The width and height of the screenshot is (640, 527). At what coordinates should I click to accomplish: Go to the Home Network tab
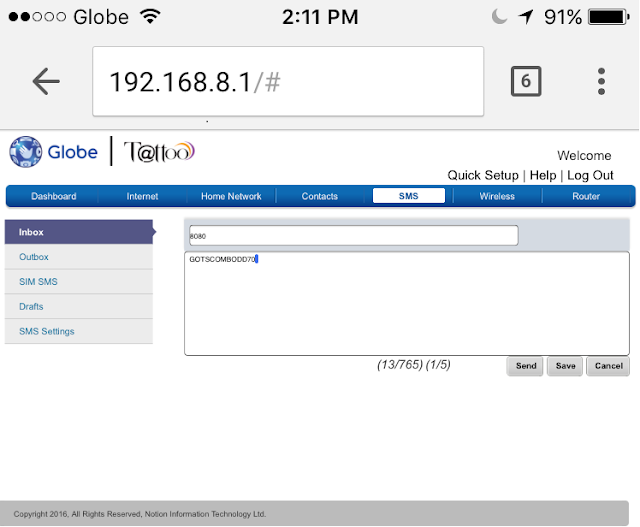231,196
